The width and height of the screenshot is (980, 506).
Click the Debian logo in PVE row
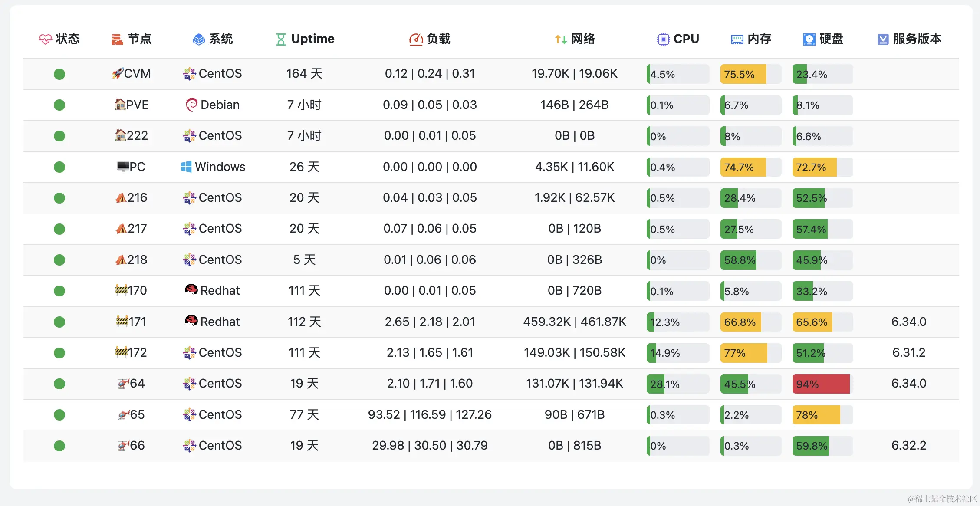[x=191, y=105]
